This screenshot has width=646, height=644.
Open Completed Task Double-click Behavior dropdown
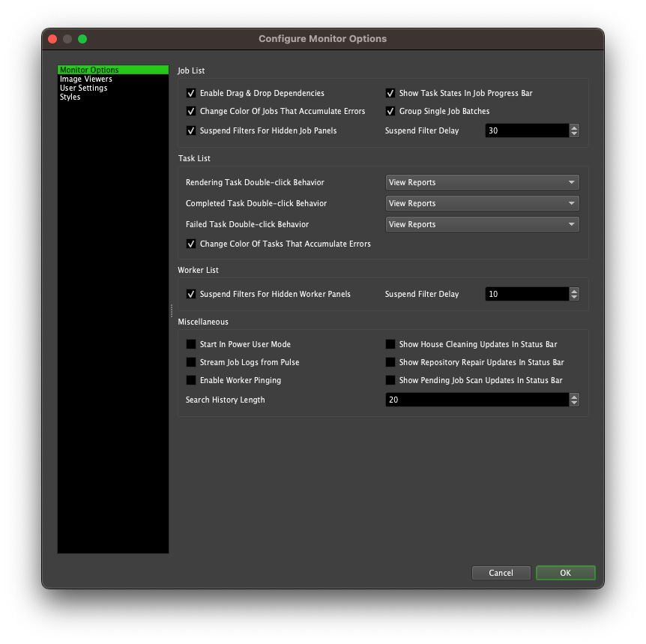click(482, 203)
